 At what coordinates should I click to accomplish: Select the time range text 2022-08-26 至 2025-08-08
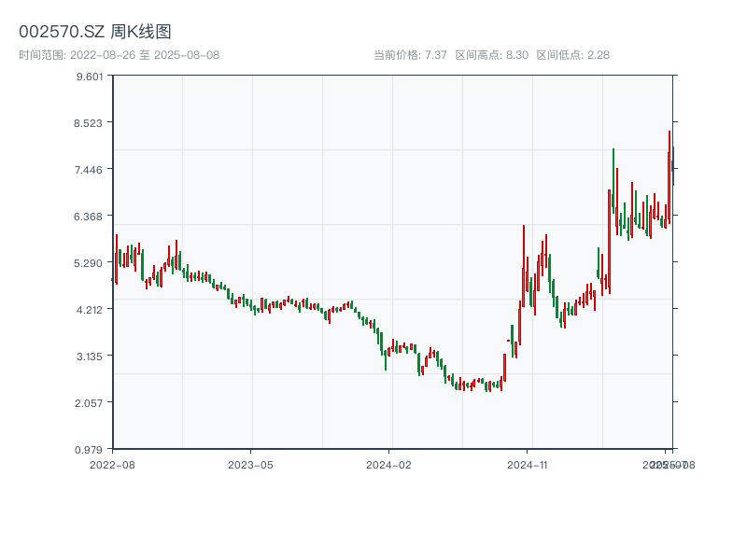145,55
